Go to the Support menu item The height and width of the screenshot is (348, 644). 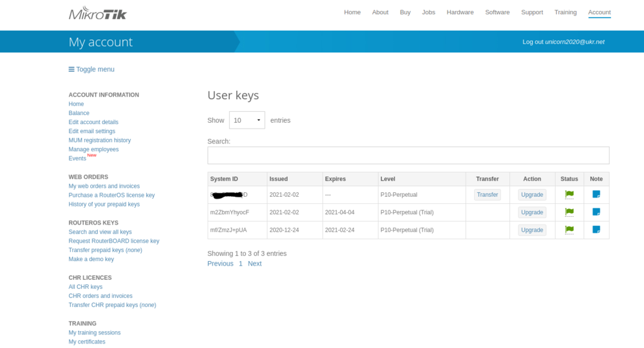(532, 12)
